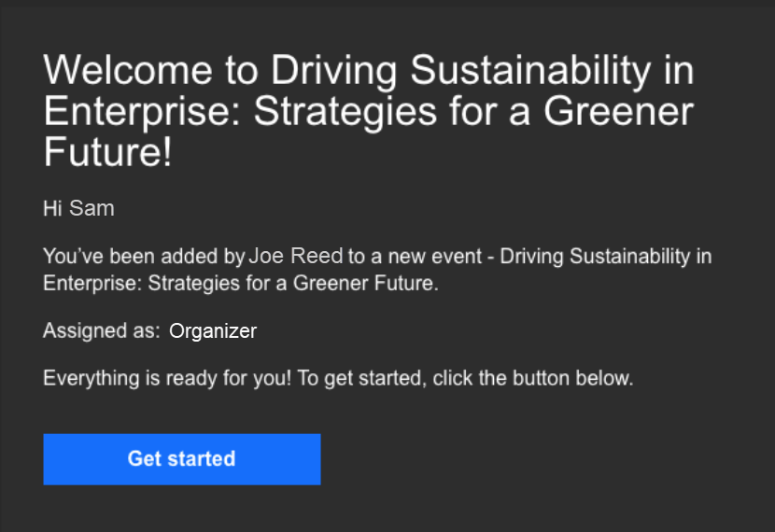Click the Hi Sam greeting line
Viewport: 775px width, 532px height.
point(78,208)
